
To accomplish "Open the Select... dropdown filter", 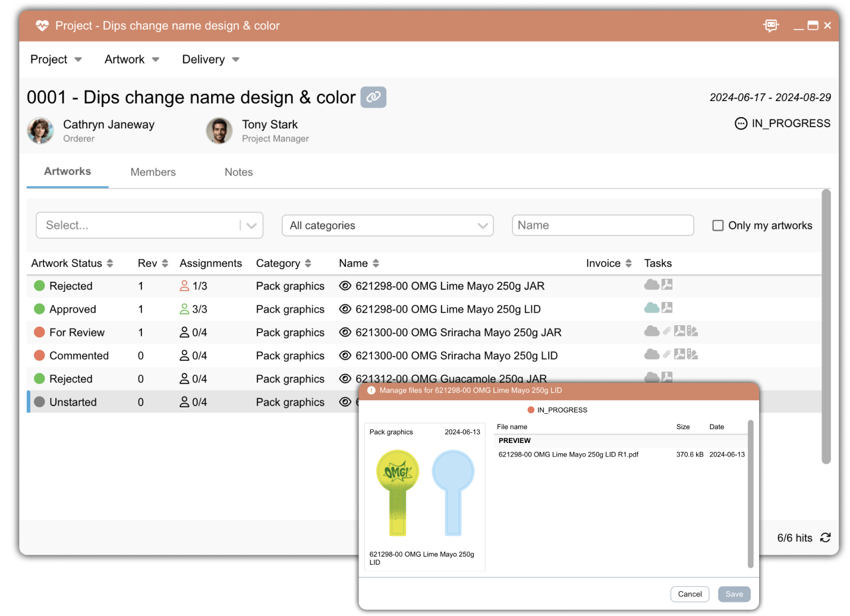I will click(x=250, y=225).
